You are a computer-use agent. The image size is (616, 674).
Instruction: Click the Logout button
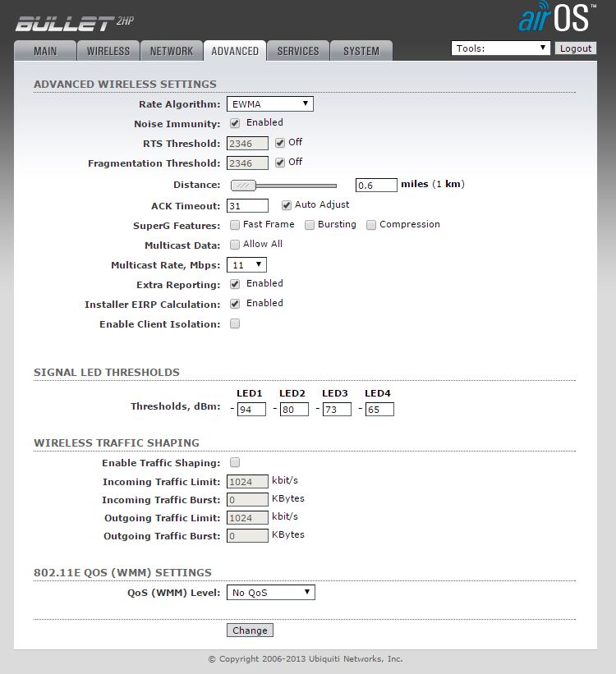576,48
